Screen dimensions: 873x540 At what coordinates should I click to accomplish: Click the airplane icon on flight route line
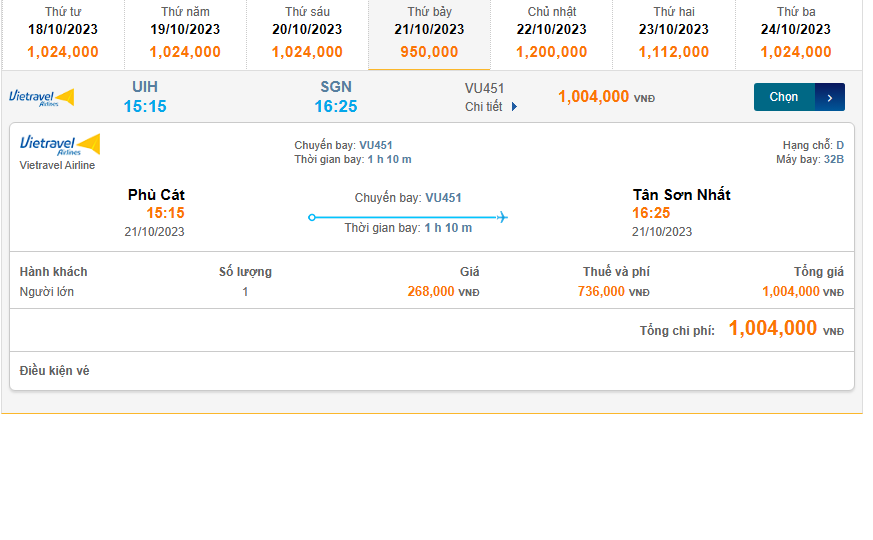coord(502,217)
